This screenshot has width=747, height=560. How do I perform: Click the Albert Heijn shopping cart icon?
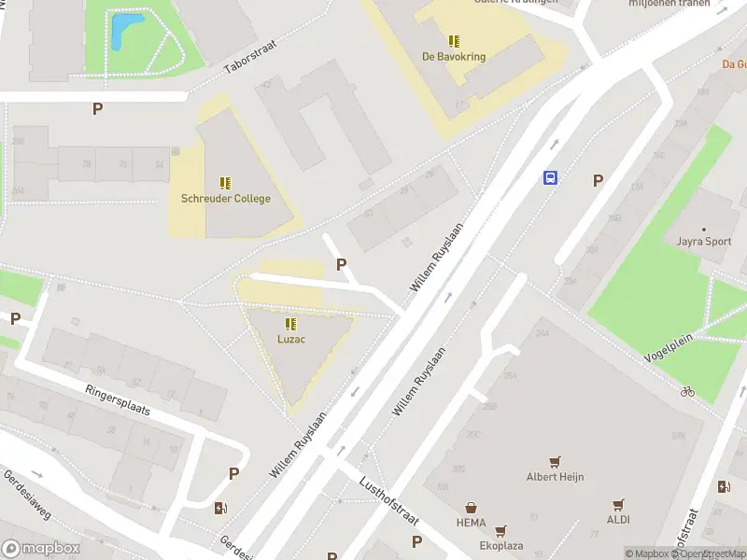(555, 462)
